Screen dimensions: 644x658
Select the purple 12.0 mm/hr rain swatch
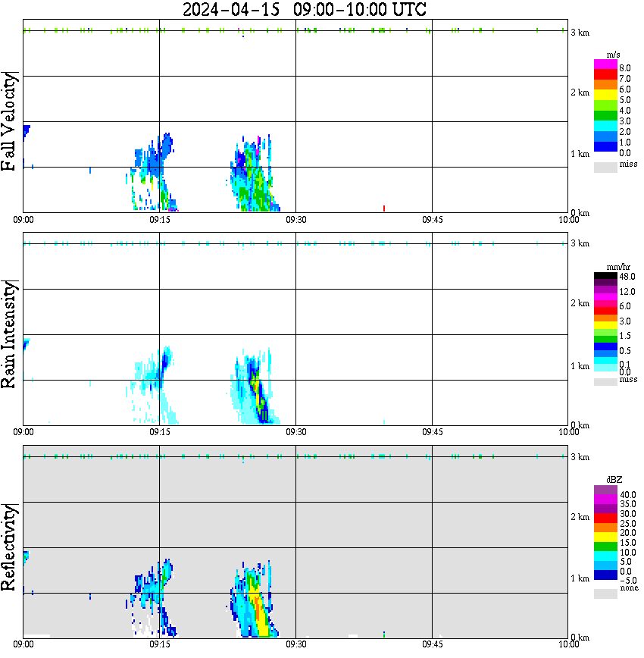[x=605, y=290]
